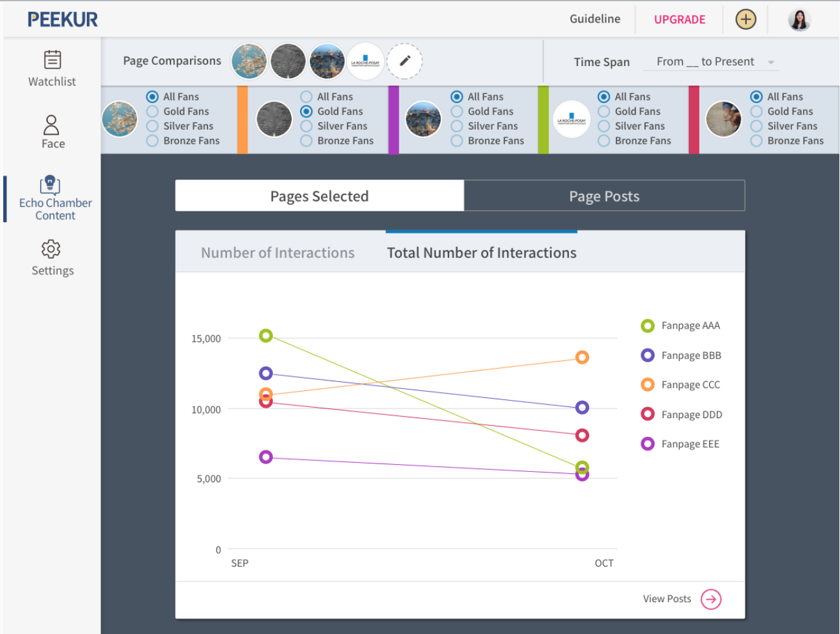Click Fanpage EEE legend marker
The height and width of the screenshot is (634, 840).
click(647, 444)
